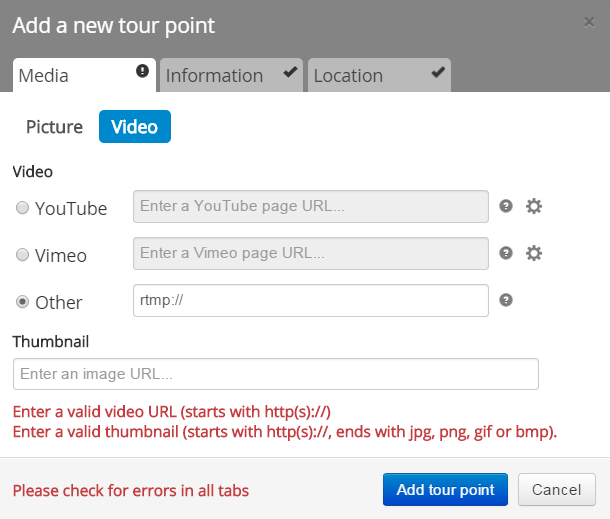Click the Other video help icon

506,299
